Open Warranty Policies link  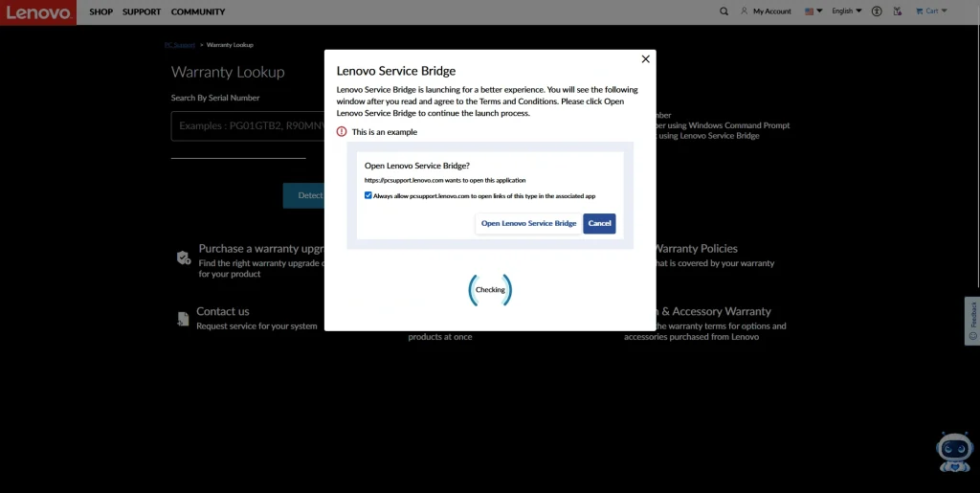(x=695, y=249)
